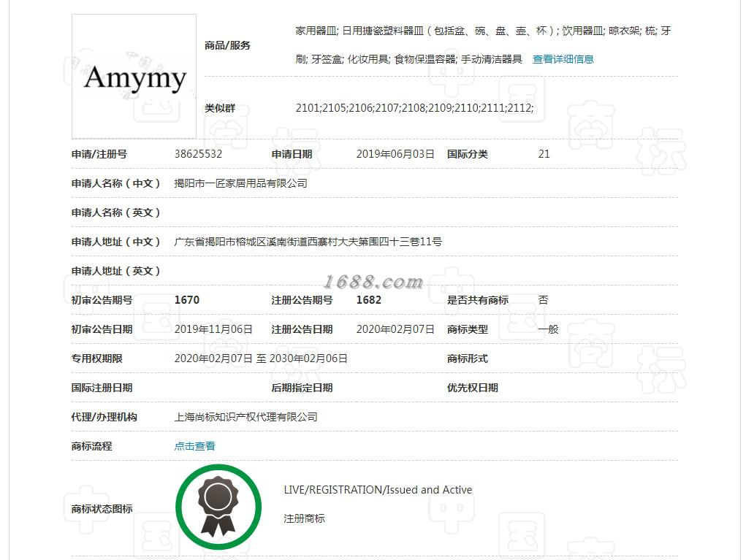This screenshot has height=560, width=746.
Task: Select the registration number 38625532
Action: point(199,154)
